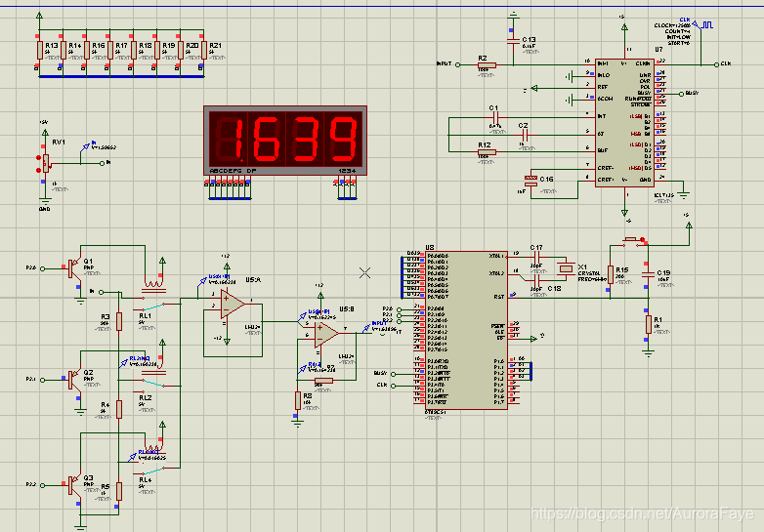The height and width of the screenshot is (532, 764).
Task: Select resistor R12 connected to BUF pin
Action: coord(487,152)
